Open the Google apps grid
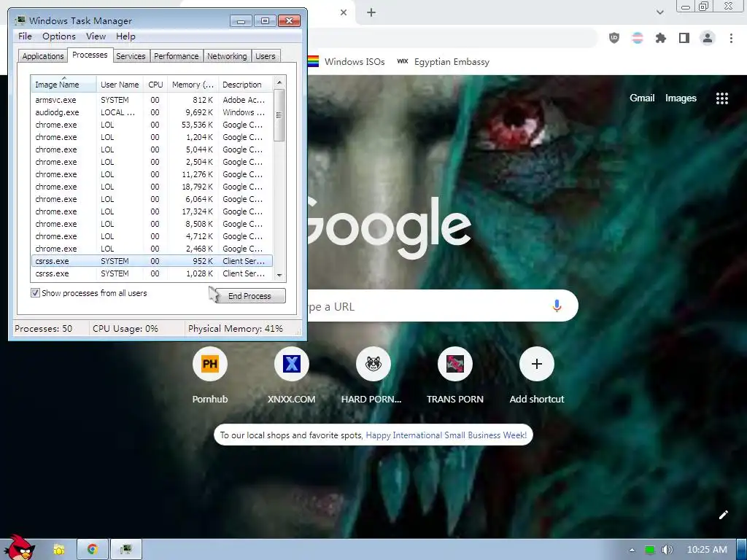This screenshot has width=747, height=560. pyautogui.click(x=721, y=98)
